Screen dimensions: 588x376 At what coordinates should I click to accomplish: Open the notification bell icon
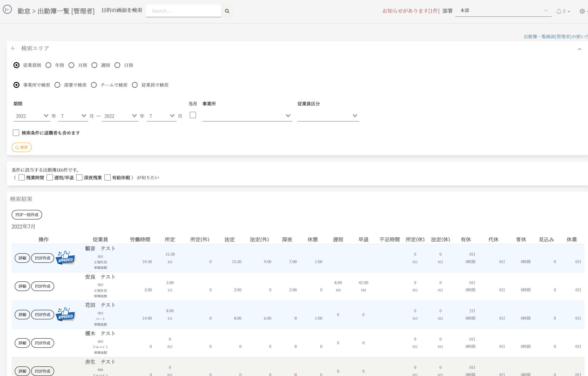coord(559,11)
